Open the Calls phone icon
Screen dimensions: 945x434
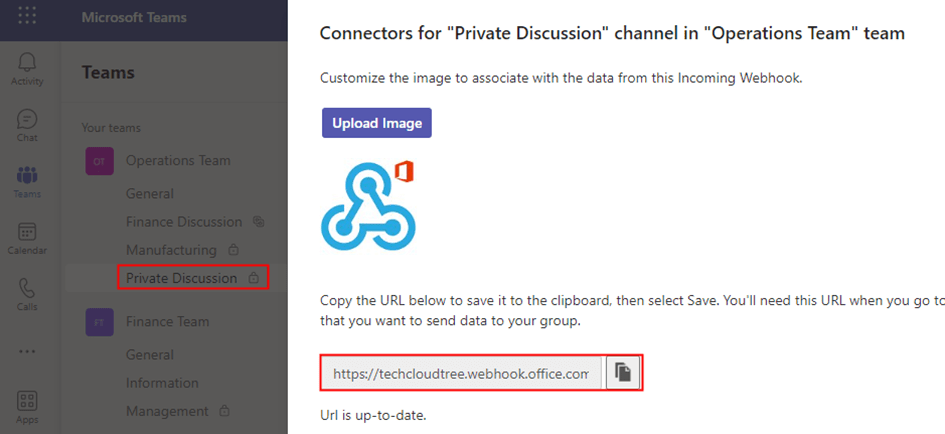pos(27,293)
